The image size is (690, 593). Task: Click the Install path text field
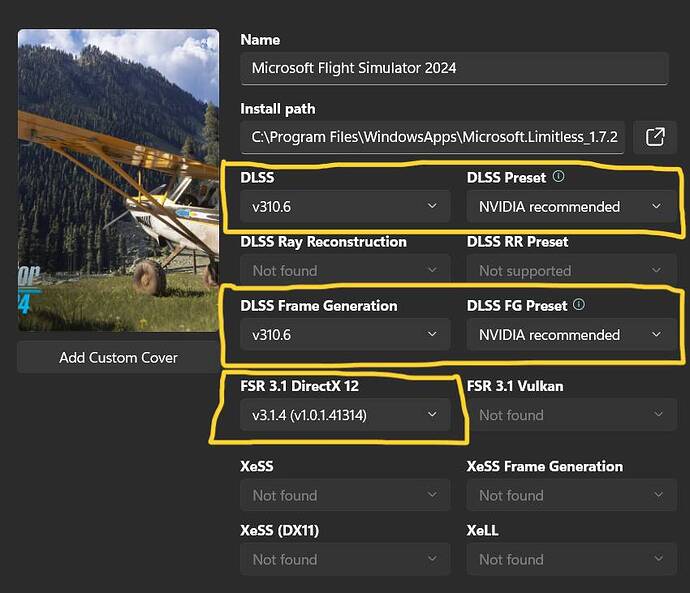[x=432, y=137]
